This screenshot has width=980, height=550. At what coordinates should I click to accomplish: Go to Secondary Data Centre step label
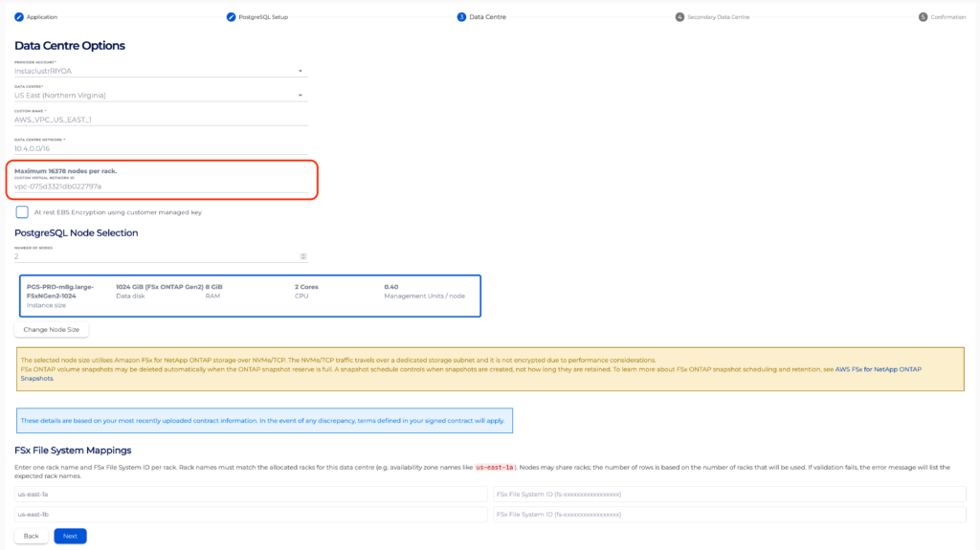[718, 17]
